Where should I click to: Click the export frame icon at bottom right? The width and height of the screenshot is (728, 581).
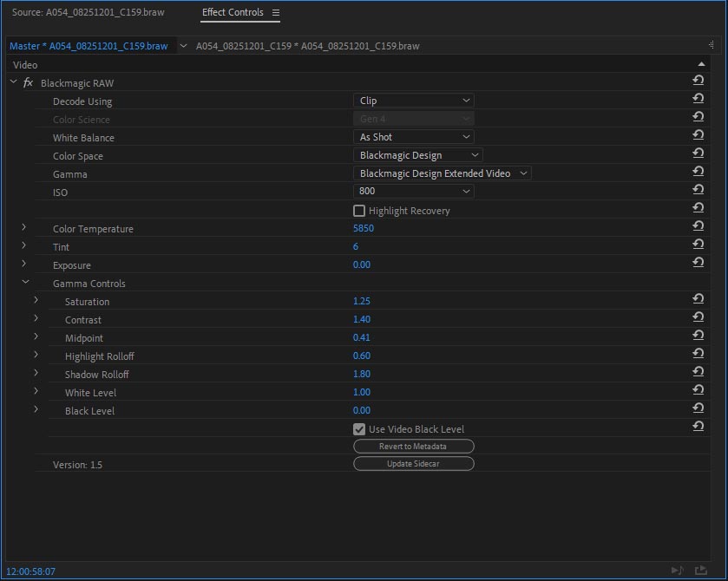[700, 571]
